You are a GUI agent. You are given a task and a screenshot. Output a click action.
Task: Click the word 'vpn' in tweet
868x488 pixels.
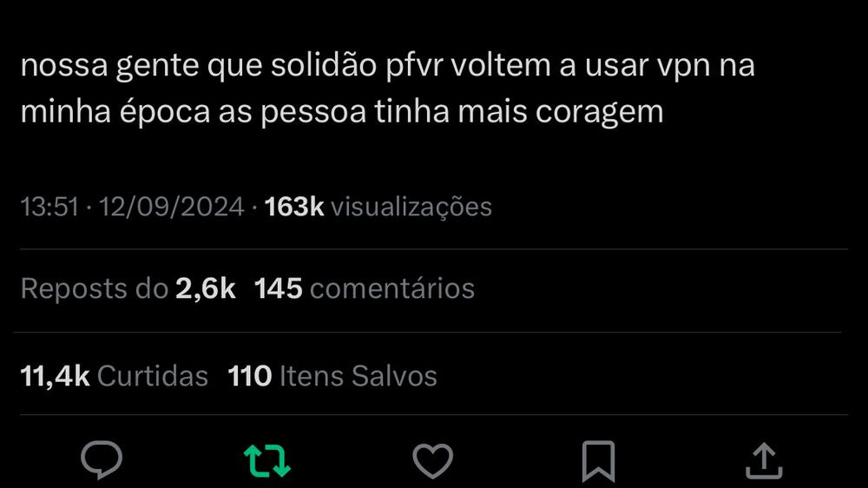pos(684,68)
